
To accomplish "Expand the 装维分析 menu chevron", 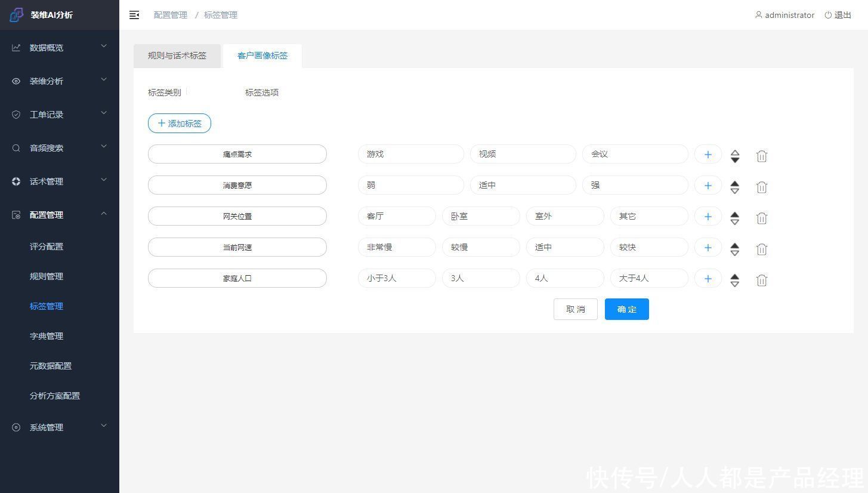I will click(104, 79).
